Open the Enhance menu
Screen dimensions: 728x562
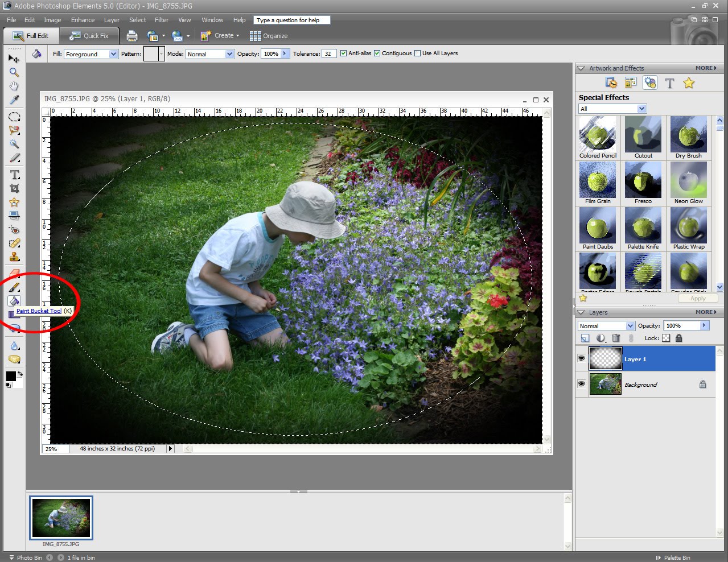83,20
